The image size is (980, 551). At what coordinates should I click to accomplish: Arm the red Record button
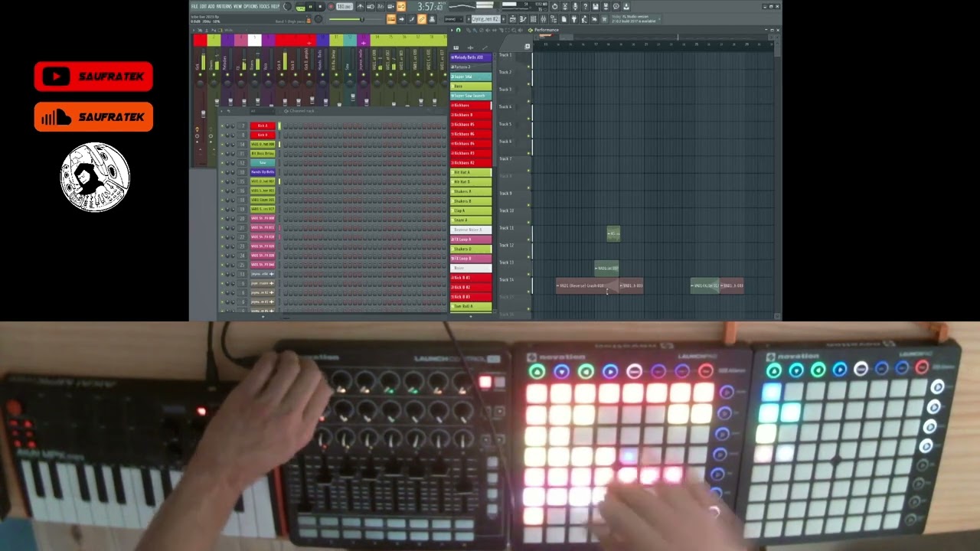click(x=331, y=7)
